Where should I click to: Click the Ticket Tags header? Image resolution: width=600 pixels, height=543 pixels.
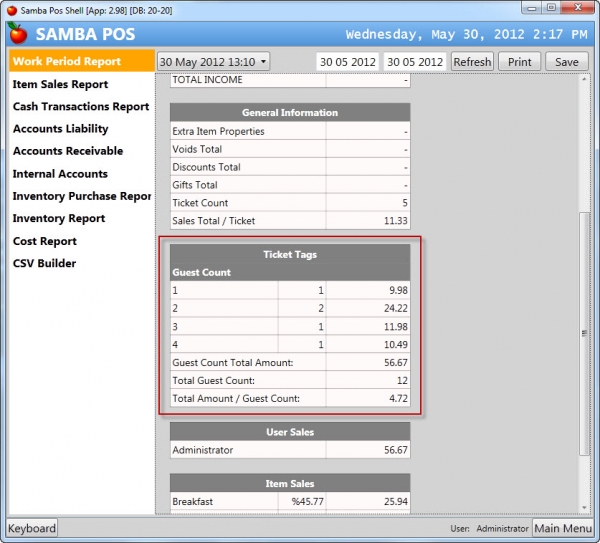290,254
